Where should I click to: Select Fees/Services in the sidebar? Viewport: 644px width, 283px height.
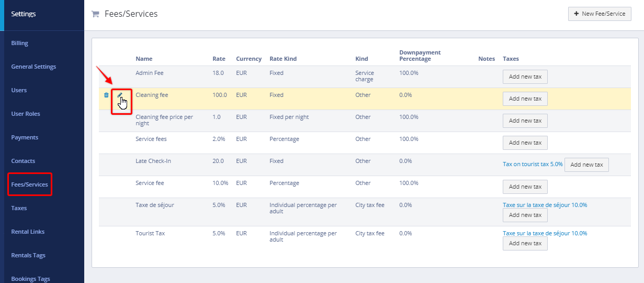29,184
